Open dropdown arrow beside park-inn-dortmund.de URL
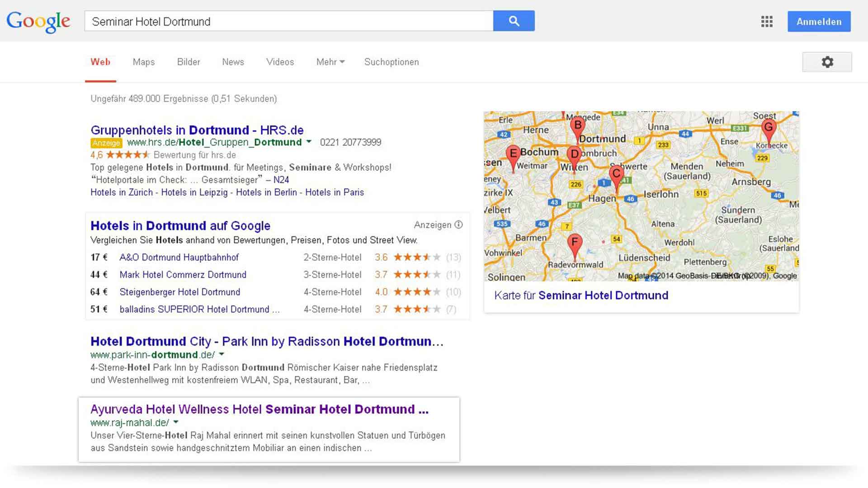Image resolution: width=868 pixels, height=488 pixels. 222,354
